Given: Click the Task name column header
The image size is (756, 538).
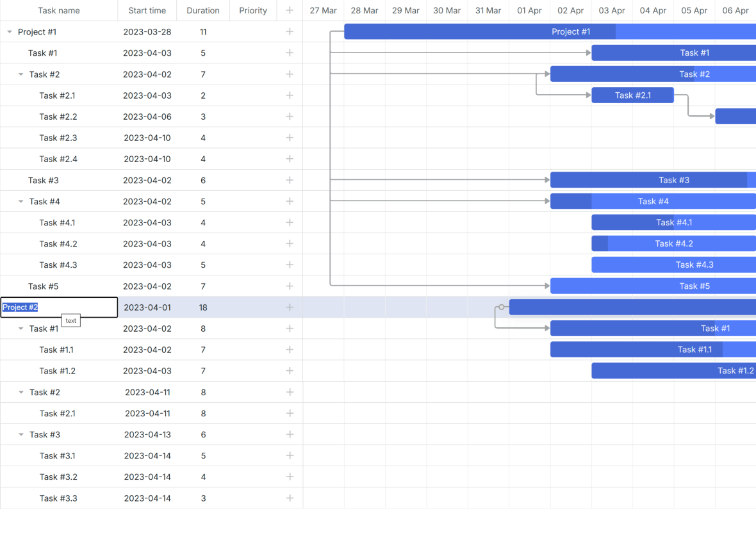Looking at the screenshot, I should point(58,10).
